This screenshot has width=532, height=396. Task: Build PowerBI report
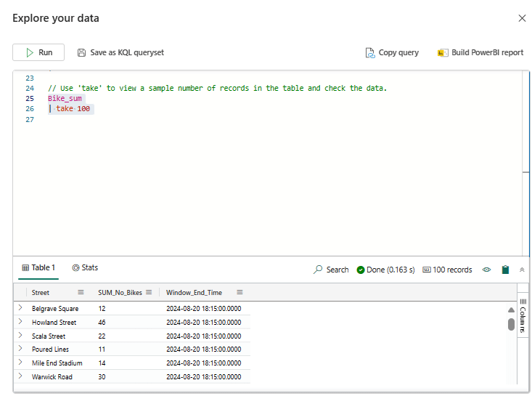(480, 52)
